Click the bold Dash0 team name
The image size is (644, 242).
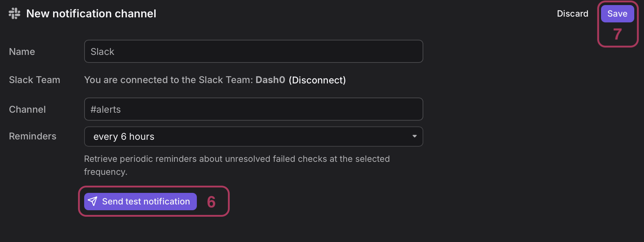[x=270, y=80]
